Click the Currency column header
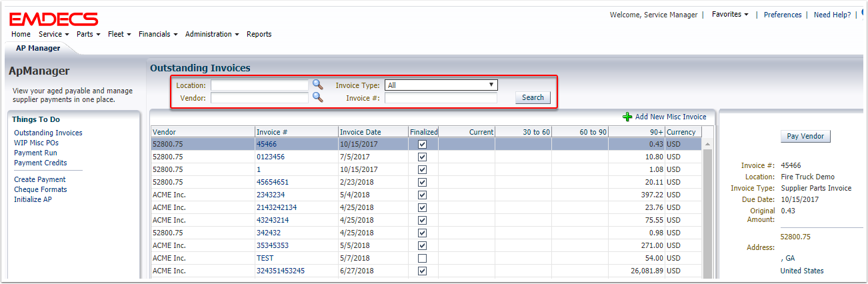868x284 pixels. click(x=683, y=132)
